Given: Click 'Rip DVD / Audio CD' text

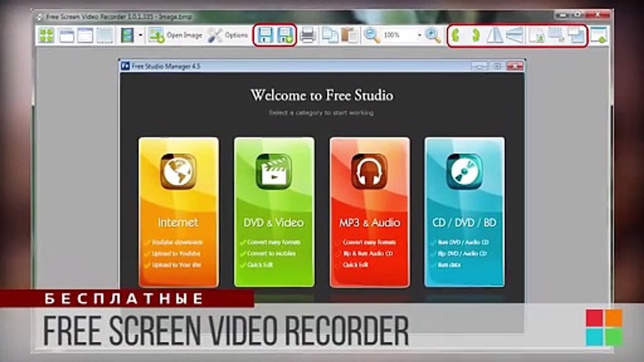Looking at the screenshot, I should [462, 253].
